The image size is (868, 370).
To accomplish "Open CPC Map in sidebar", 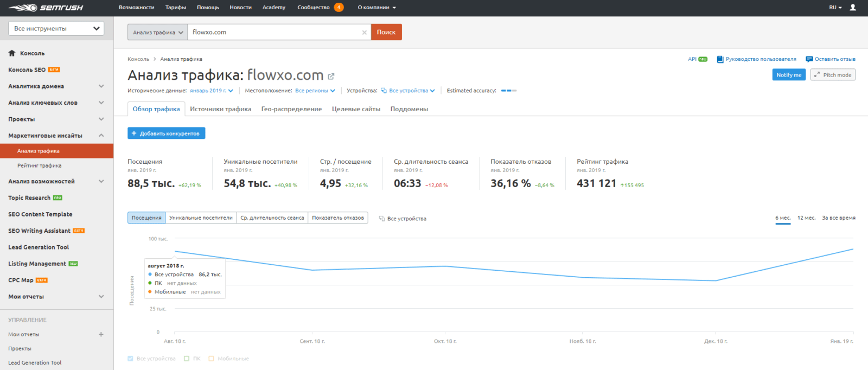I will (x=21, y=280).
